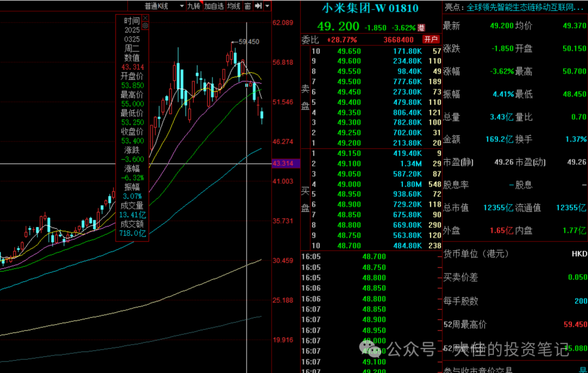
Task: Click the 货币单位 value HKD
Action: 579,254
